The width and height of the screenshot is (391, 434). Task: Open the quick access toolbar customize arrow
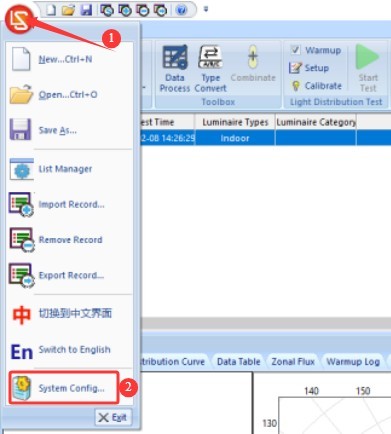[206, 9]
